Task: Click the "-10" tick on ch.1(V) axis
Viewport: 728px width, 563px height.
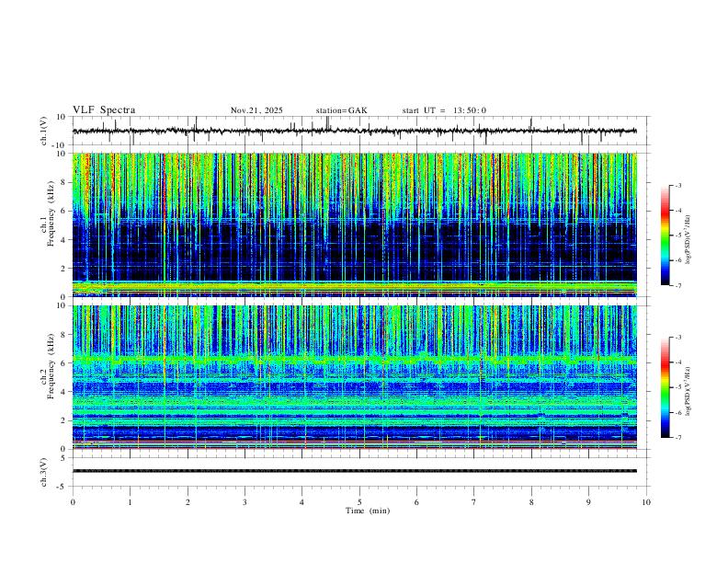Action: (x=60, y=145)
